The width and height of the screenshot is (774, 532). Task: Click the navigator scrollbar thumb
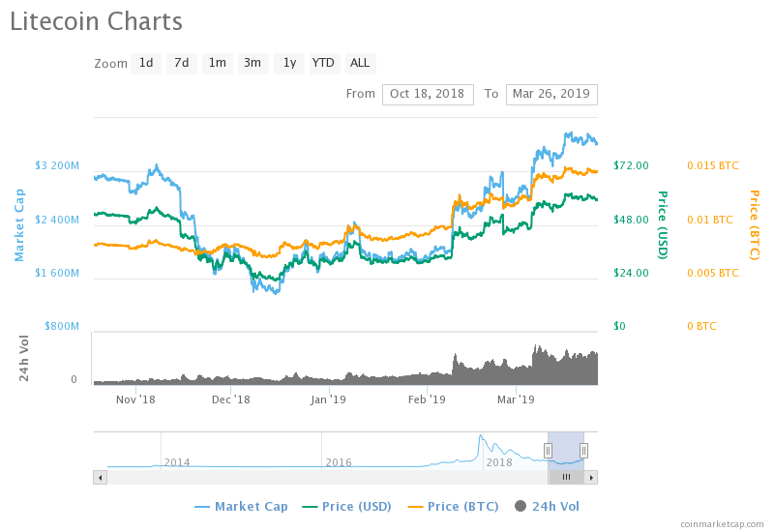[x=566, y=477]
